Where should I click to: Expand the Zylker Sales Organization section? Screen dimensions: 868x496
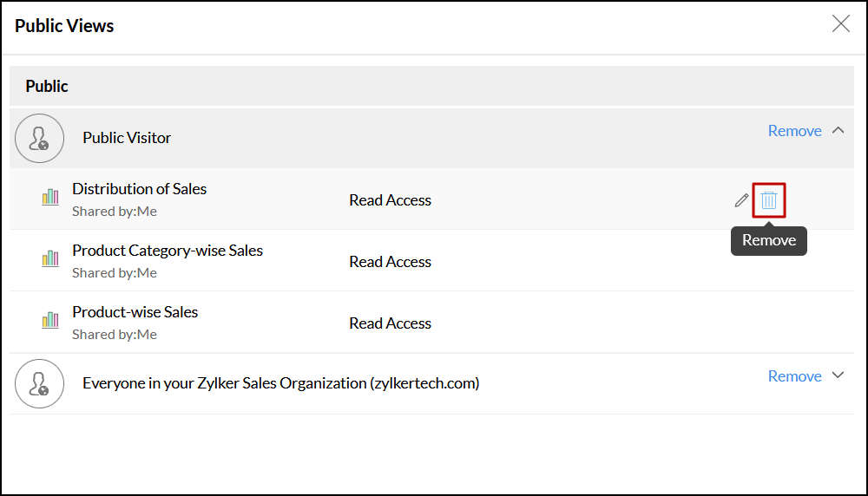[838, 375]
